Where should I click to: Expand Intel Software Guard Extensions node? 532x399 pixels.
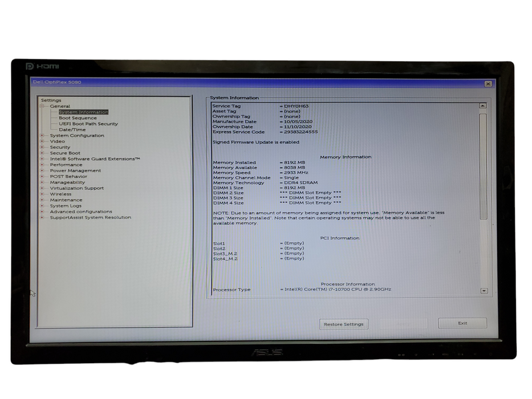[x=42, y=159]
